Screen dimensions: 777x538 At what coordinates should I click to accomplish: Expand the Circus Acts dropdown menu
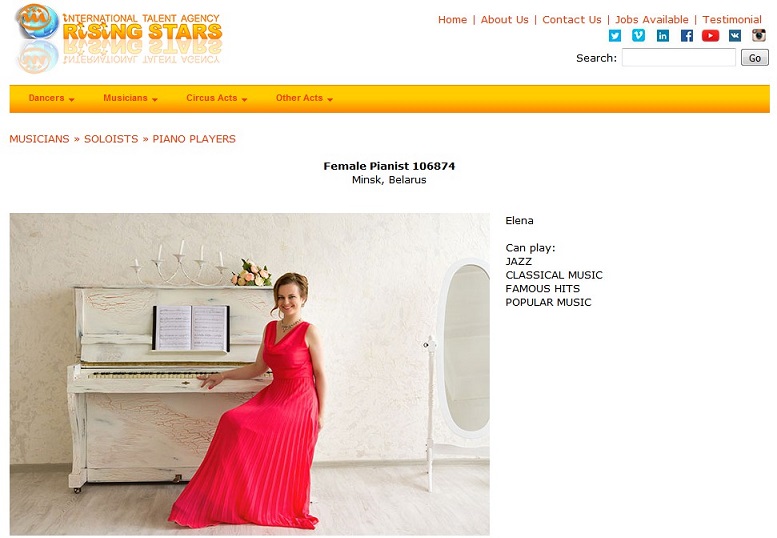pyautogui.click(x=217, y=98)
